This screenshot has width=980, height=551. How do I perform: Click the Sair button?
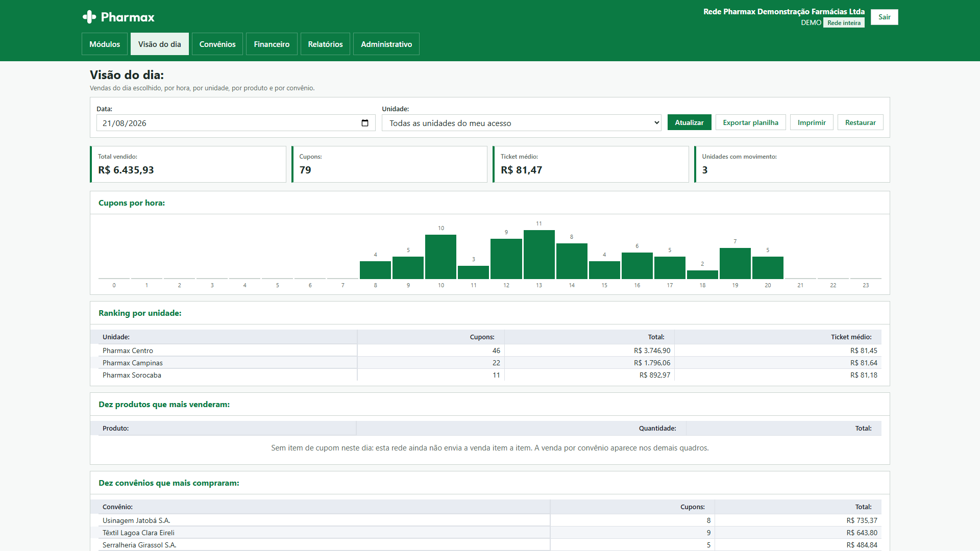(x=884, y=17)
